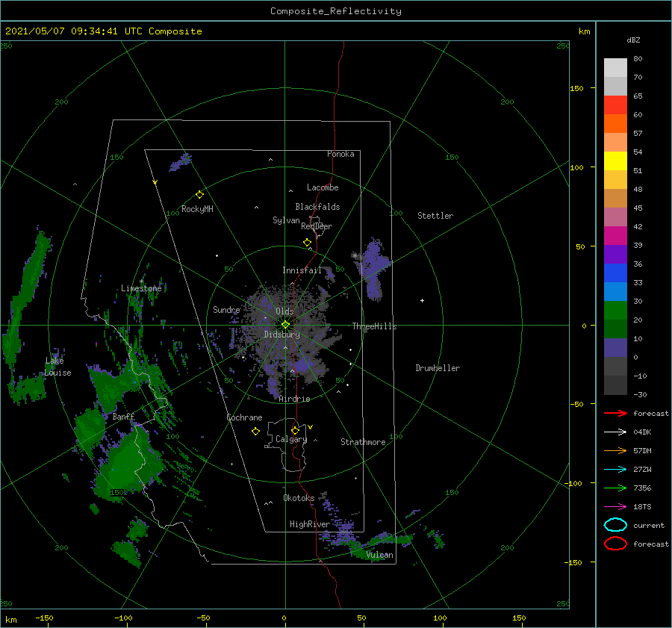Click the Strathmore label

363,442
